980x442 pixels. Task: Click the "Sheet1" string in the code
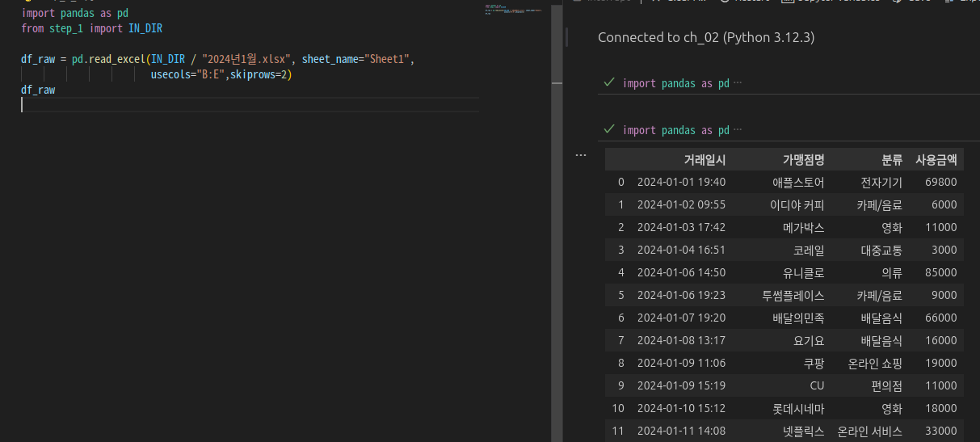[x=386, y=60]
